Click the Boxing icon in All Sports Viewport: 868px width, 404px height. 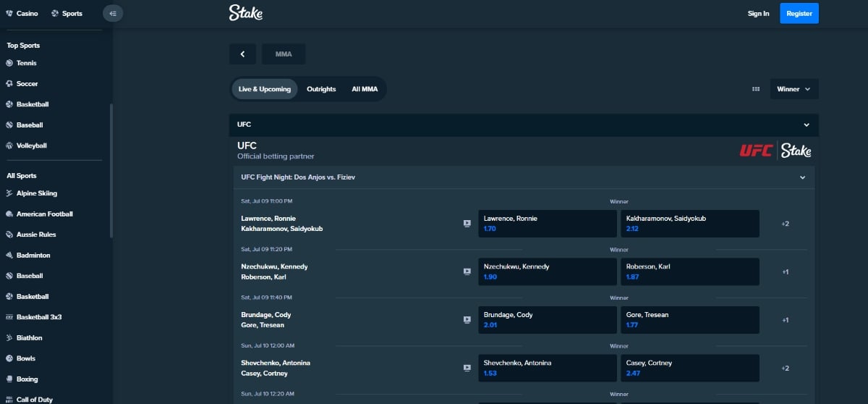(x=9, y=379)
